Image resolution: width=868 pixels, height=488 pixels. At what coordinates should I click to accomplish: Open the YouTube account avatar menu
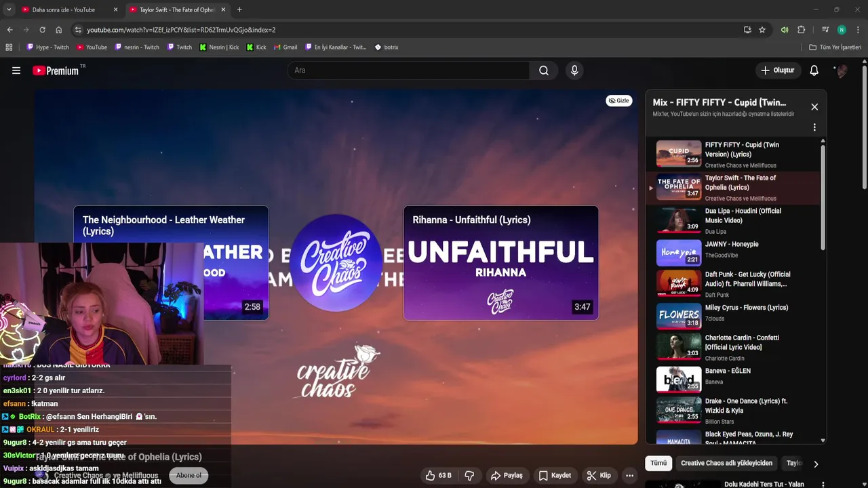842,70
